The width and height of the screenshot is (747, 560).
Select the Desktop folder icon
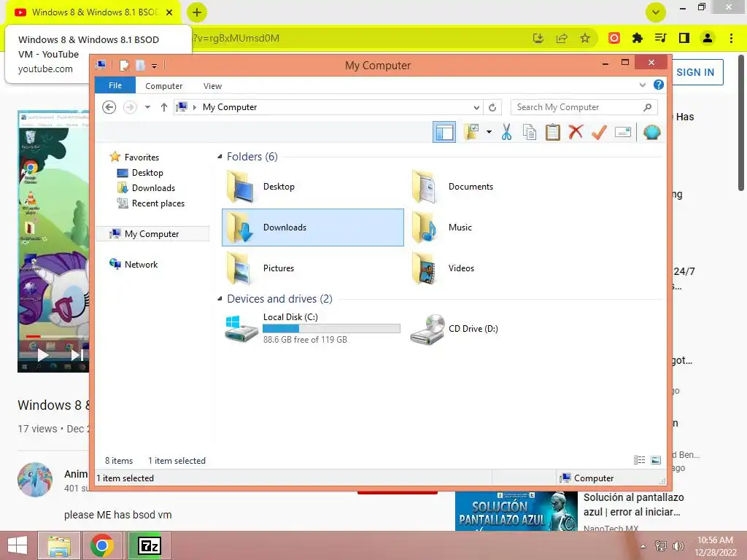(x=240, y=187)
